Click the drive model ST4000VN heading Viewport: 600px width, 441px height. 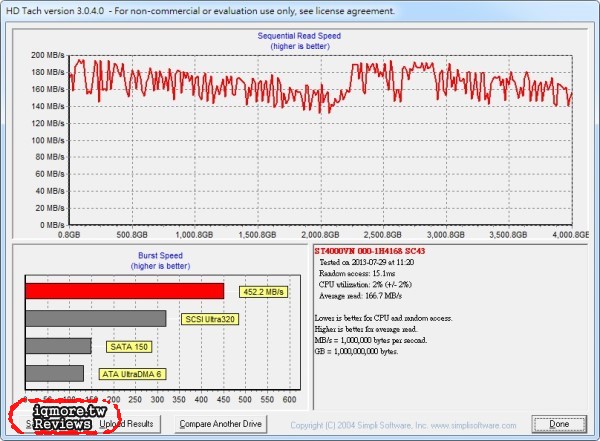pos(370,251)
